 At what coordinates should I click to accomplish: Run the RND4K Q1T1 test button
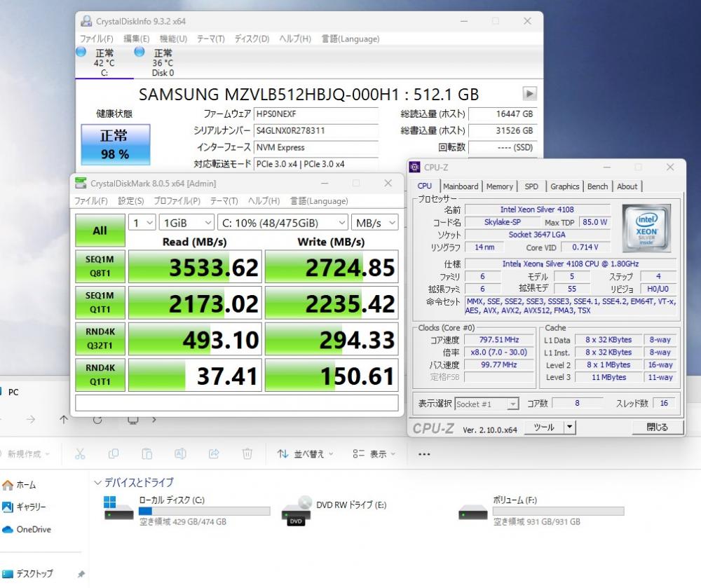tap(100, 375)
